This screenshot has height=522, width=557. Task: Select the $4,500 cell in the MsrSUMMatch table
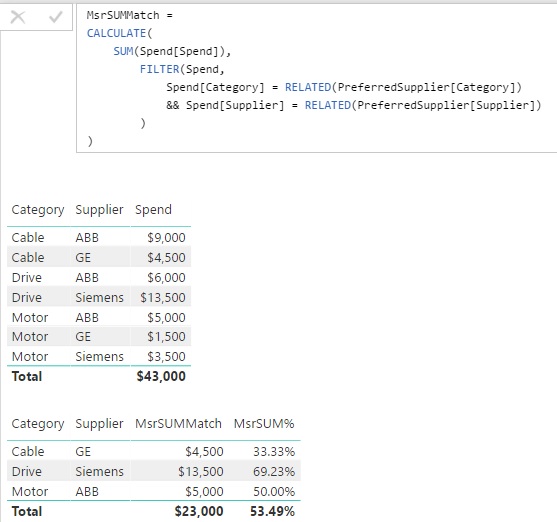[x=204, y=452]
